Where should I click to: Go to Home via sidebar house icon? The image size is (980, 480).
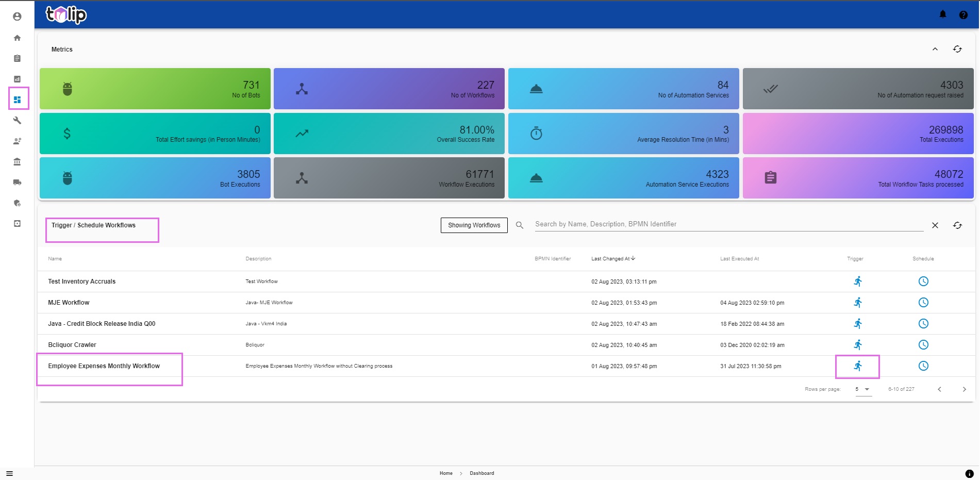tap(17, 38)
